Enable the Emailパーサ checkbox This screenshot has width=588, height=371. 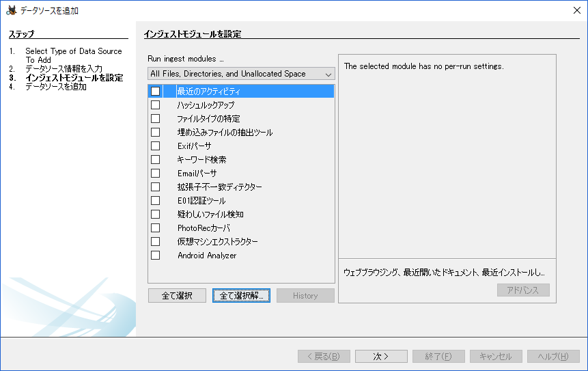click(x=155, y=174)
